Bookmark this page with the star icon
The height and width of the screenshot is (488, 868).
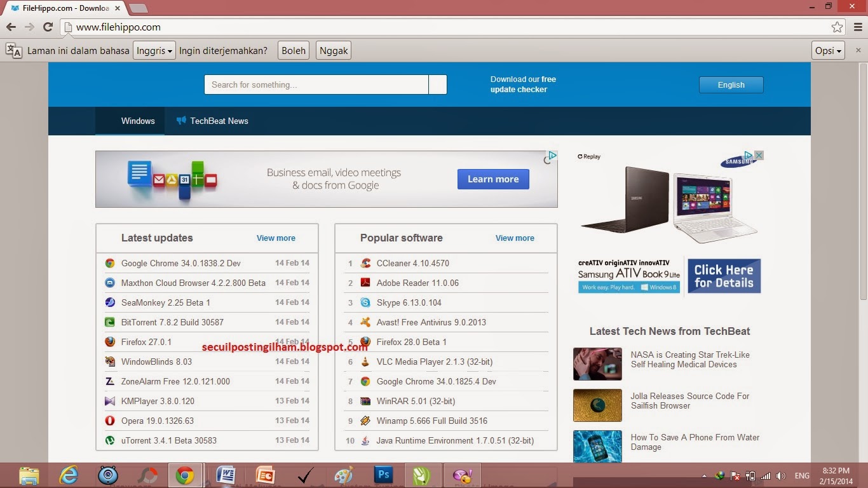coord(837,27)
